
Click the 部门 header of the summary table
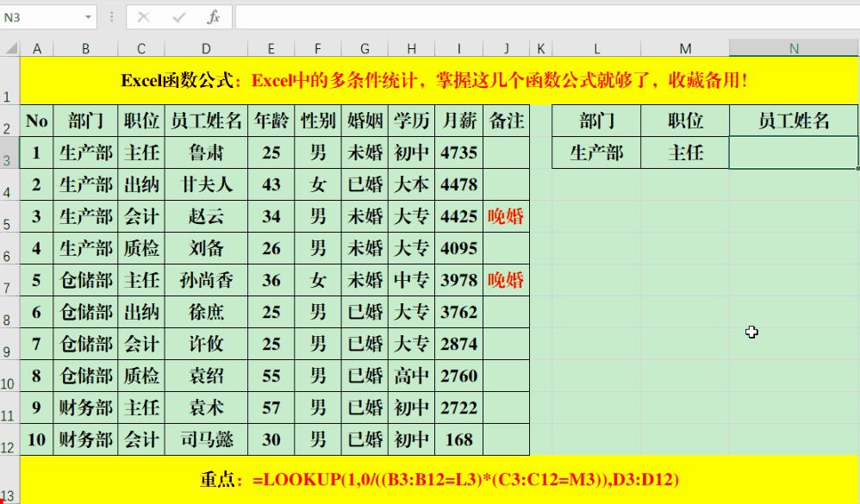coord(596,120)
